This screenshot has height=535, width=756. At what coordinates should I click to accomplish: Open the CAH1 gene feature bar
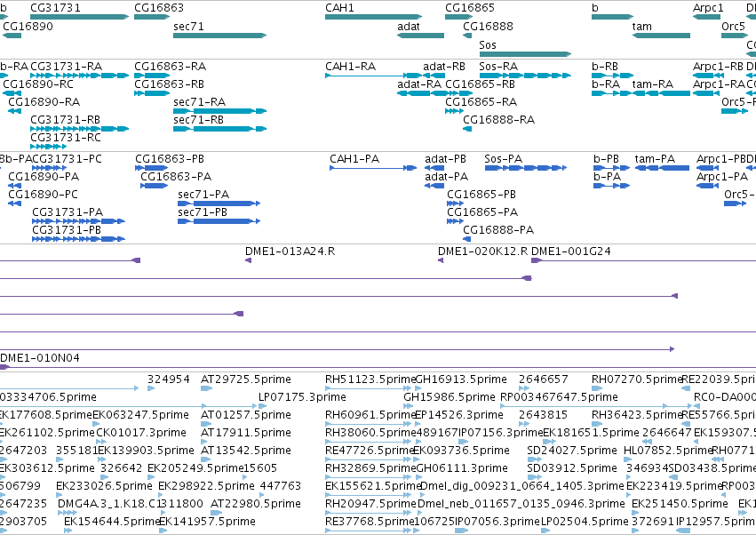point(374,17)
